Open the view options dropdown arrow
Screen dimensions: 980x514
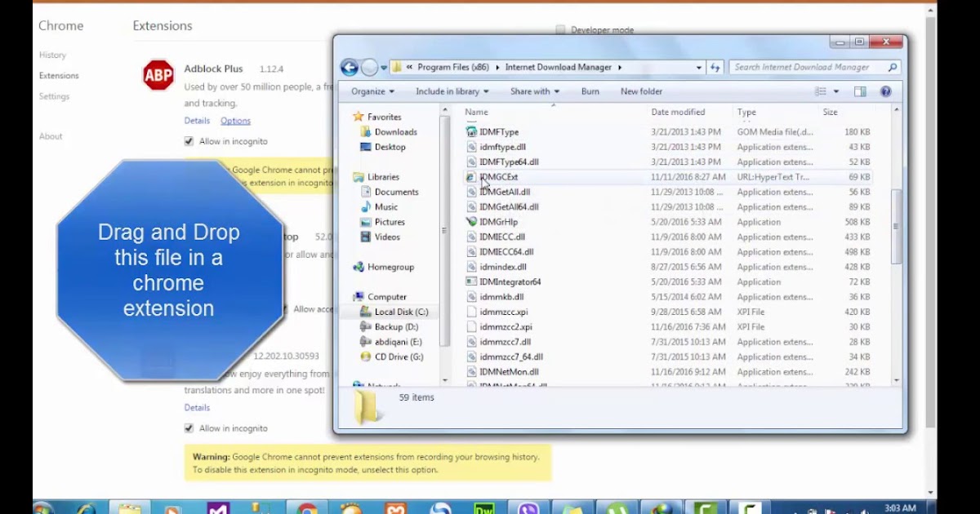pos(836,91)
